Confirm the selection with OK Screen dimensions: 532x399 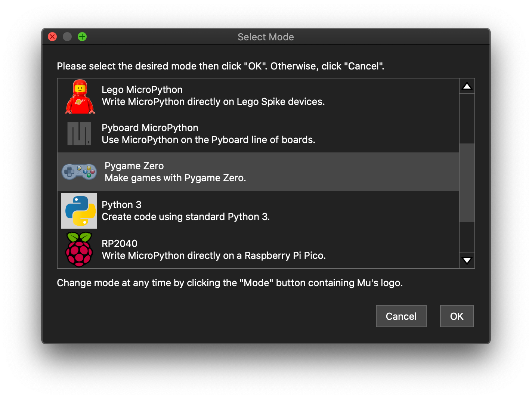coord(457,316)
